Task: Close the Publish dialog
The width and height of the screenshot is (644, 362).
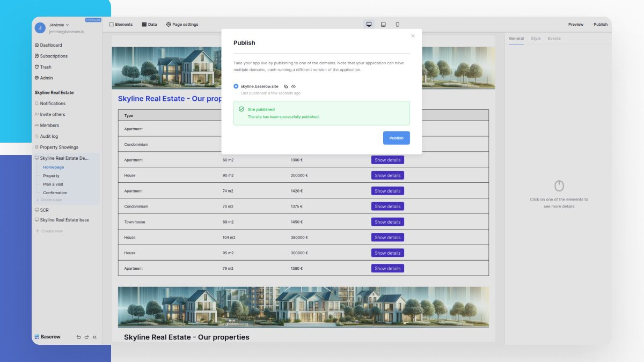Action: 413,36
